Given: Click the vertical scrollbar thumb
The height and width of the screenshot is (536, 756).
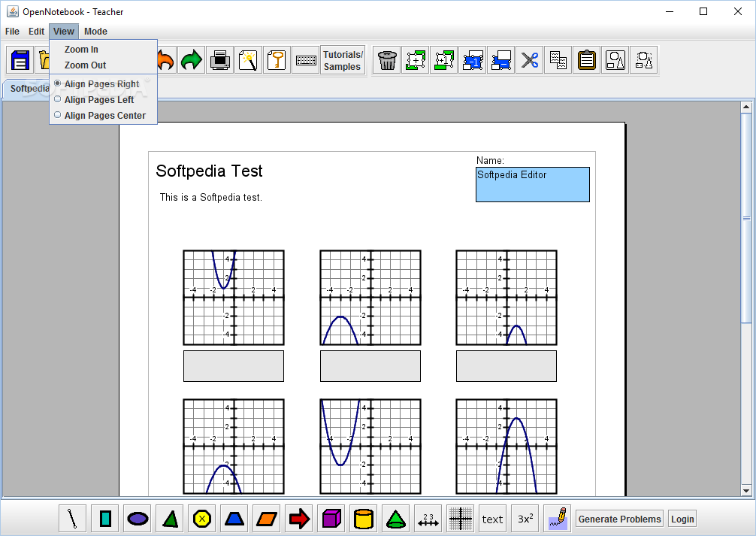Looking at the screenshot, I should pyautogui.click(x=746, y=218).
